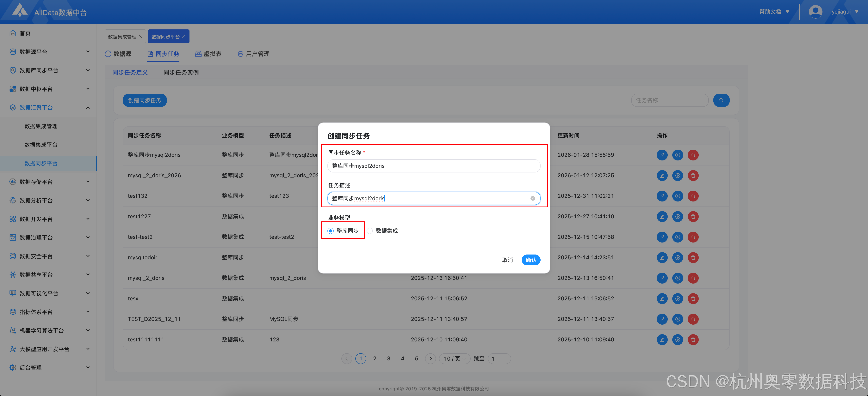
Task: Click the user avatar icon
Action: tap(815, 12)
